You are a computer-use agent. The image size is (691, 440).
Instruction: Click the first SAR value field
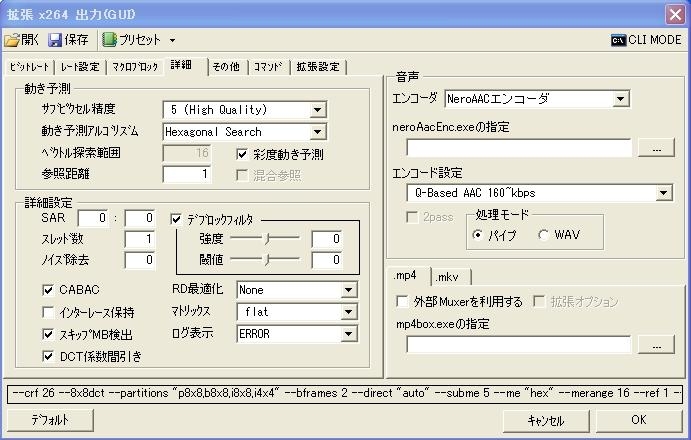pyautogui.click(x=93, y=218)
